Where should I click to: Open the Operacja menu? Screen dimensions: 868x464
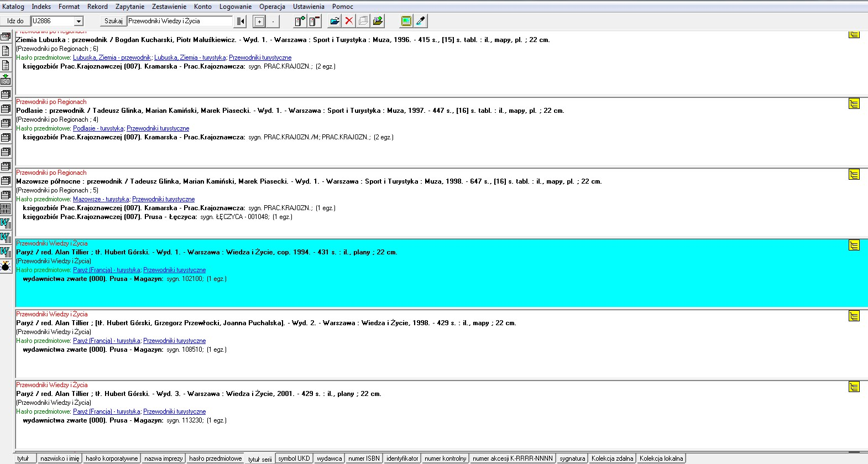(x=273, y=7)
